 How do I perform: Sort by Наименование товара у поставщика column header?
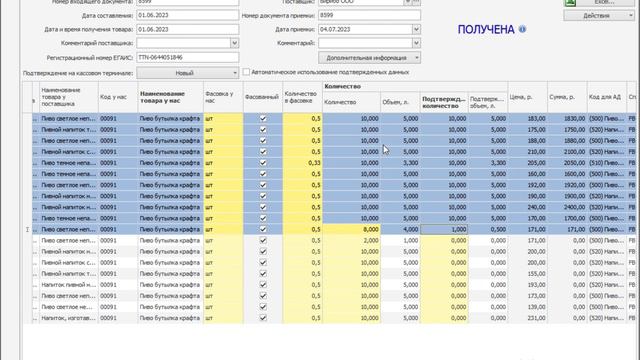(x=68, y=97)
